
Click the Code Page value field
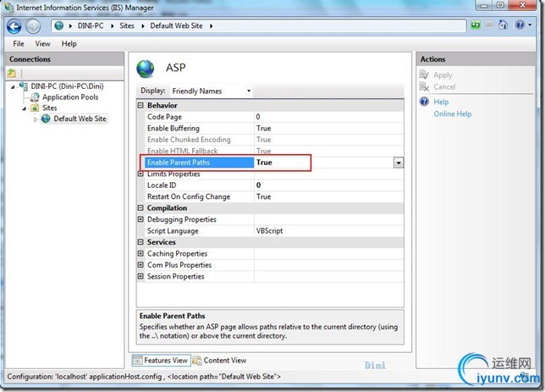(329, 117)
